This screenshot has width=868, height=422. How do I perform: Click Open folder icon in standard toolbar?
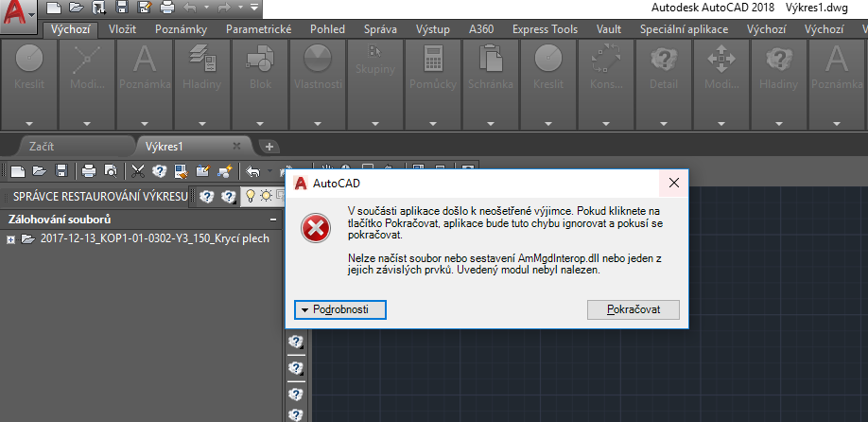(39, 171)
